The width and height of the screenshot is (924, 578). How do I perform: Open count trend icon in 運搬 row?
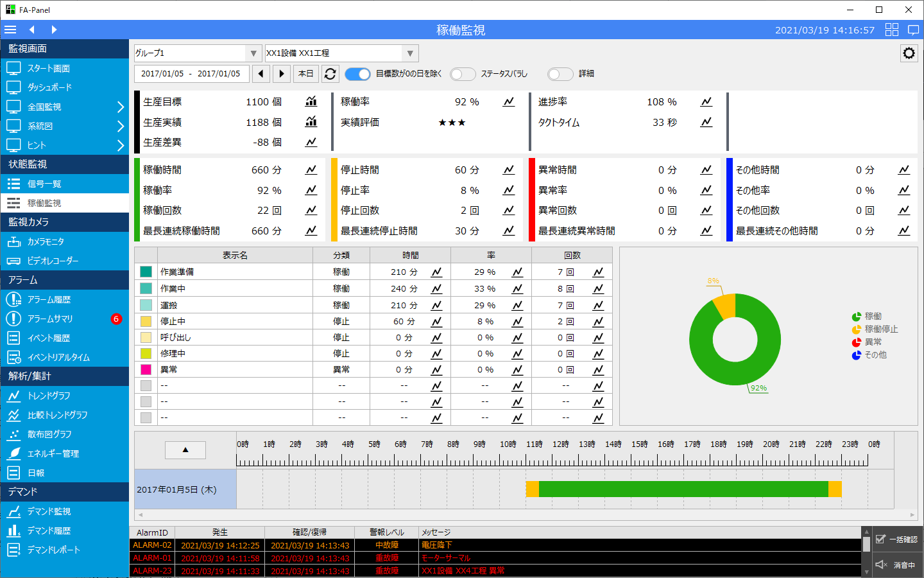598,305
